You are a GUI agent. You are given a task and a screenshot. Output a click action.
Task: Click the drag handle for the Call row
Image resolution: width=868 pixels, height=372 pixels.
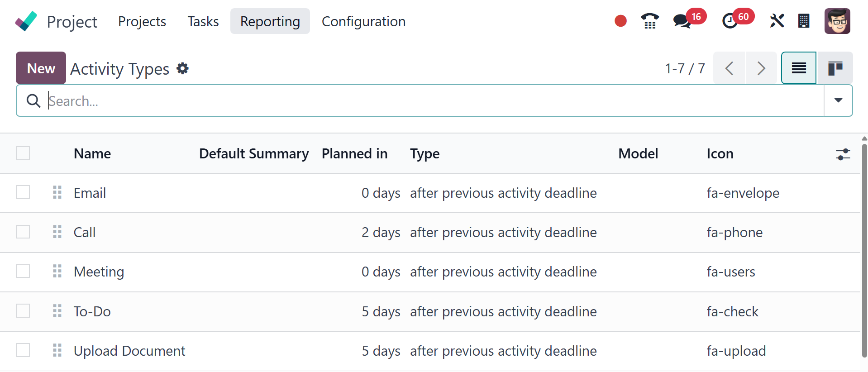(x=57, y=232)
